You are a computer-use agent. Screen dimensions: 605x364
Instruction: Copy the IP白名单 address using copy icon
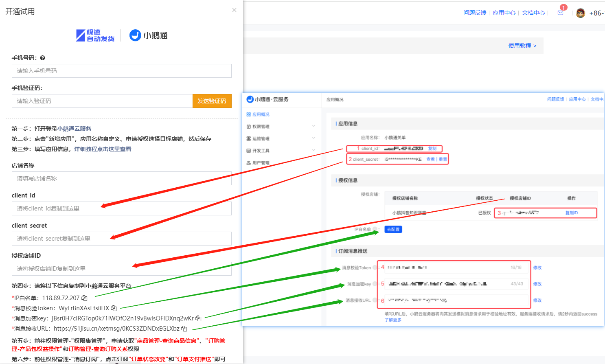tap(84, 298)
